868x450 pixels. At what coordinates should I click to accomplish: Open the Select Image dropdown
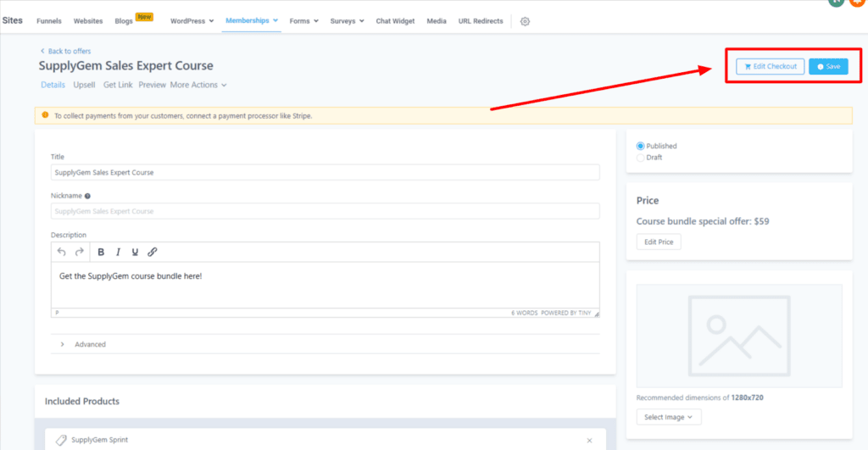(x=669, y=417)
